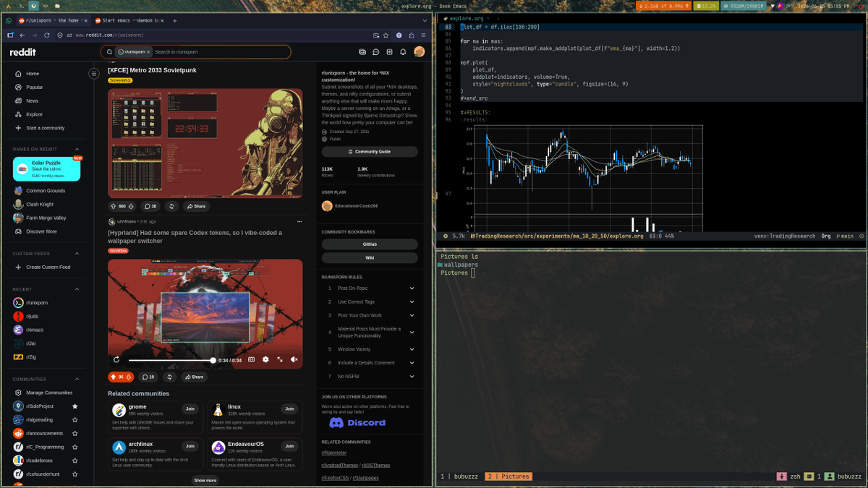Collapse the Recent section

[x=77, y=289]
